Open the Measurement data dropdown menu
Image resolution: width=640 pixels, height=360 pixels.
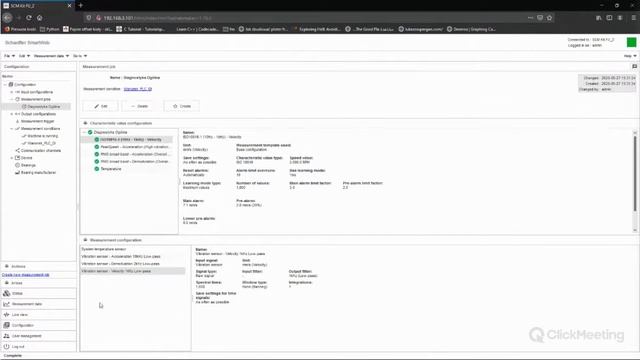[x=51, y=56]
